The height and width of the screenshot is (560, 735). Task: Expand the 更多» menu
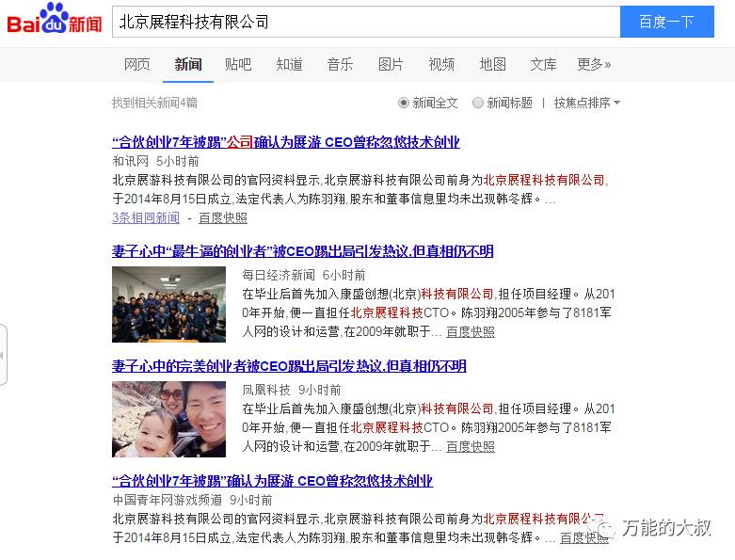point(594,64)
